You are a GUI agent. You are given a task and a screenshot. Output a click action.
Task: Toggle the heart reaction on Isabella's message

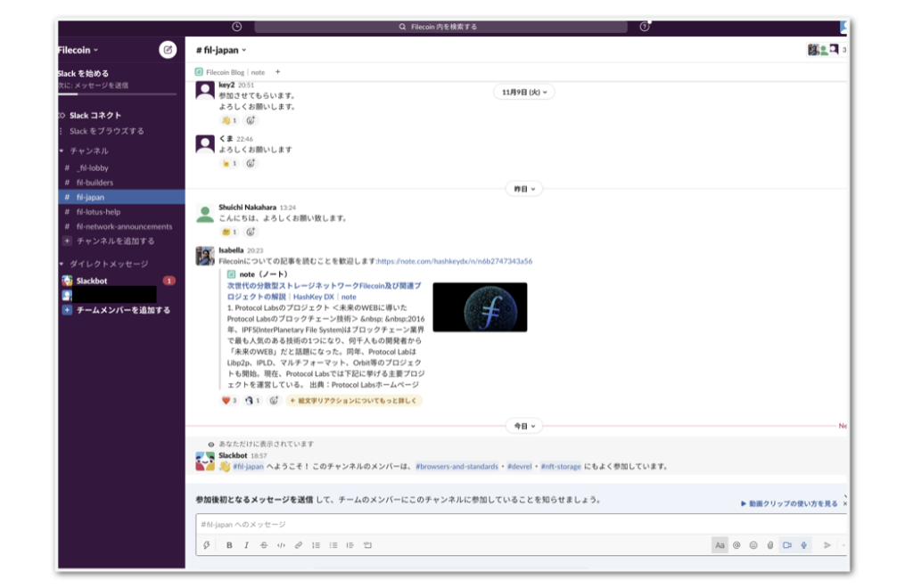(229, 400)
